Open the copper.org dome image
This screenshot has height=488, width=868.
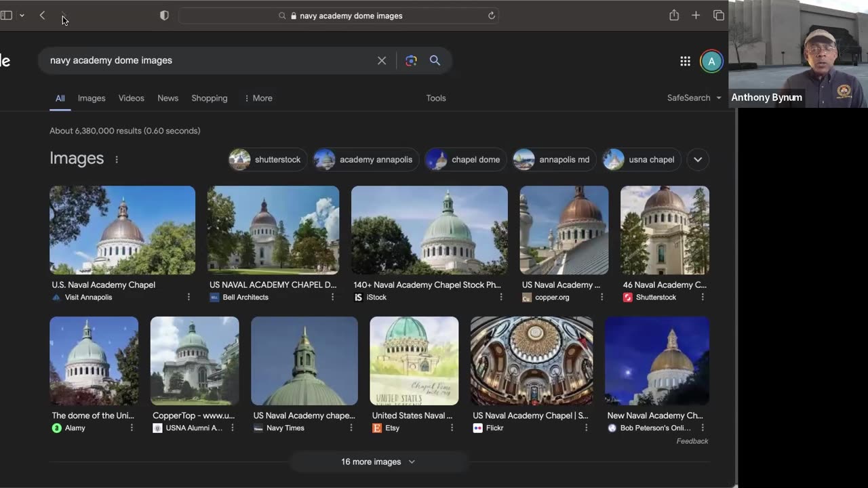[x=564, y=230]
